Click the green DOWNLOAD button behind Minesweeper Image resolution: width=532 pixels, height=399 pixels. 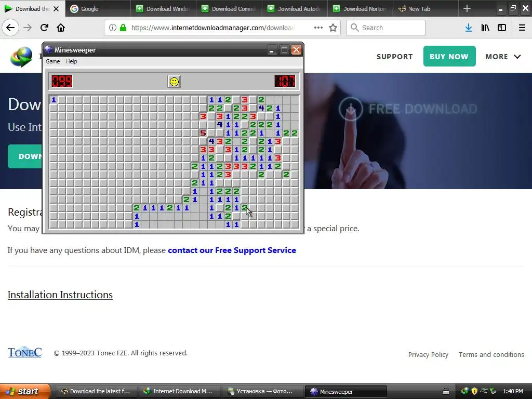pyautogui.click(x=25, y=156)
